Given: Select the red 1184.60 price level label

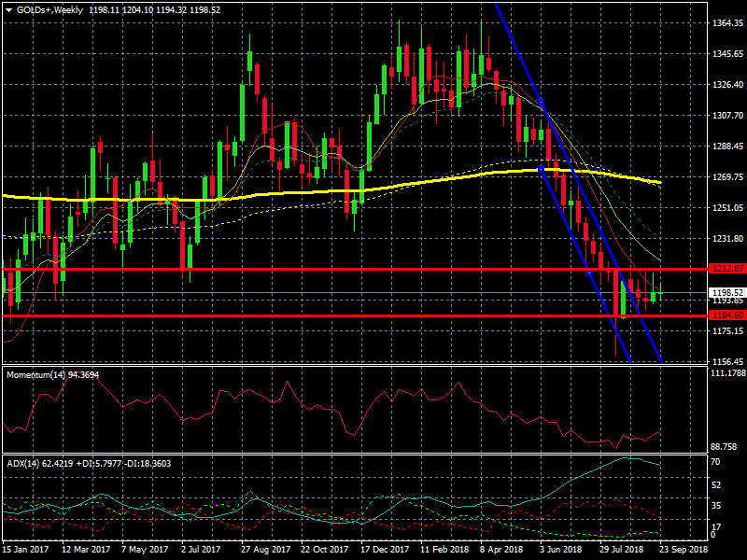Looking at the screenshot, I should click(x=726, y=315).
